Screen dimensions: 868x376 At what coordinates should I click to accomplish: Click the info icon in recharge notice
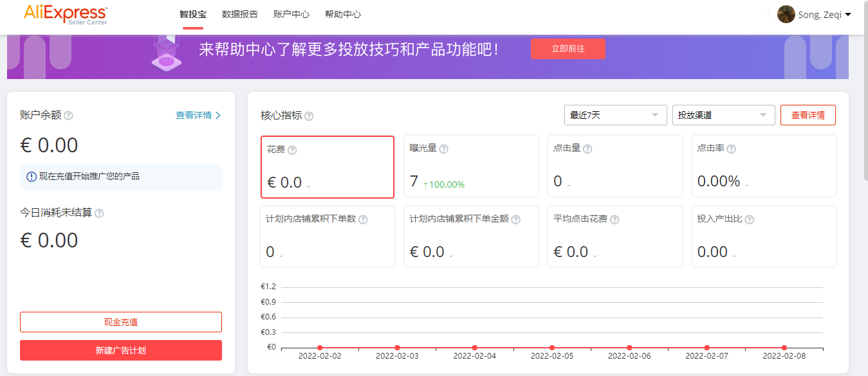[32, 177]
